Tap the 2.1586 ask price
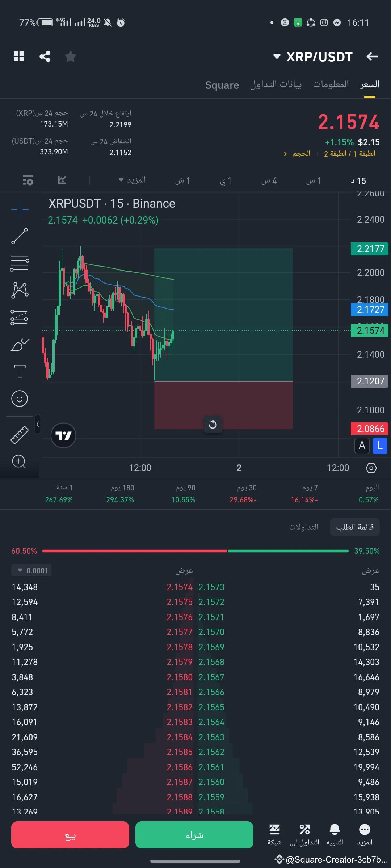Image resolution: width=391 pixels, height=868 pixels. (180, 767)
